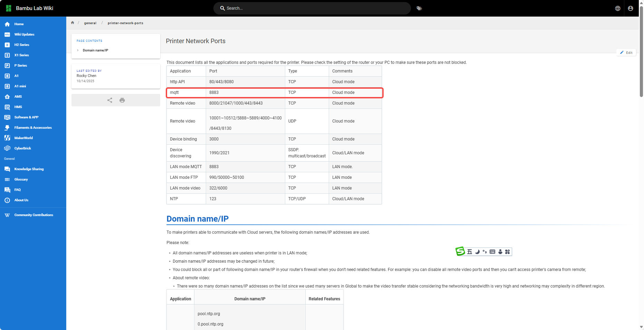The width and height of the screenshot is (644, 330).
Task: Select the LAN mode video cell
Action: point(186,188)
